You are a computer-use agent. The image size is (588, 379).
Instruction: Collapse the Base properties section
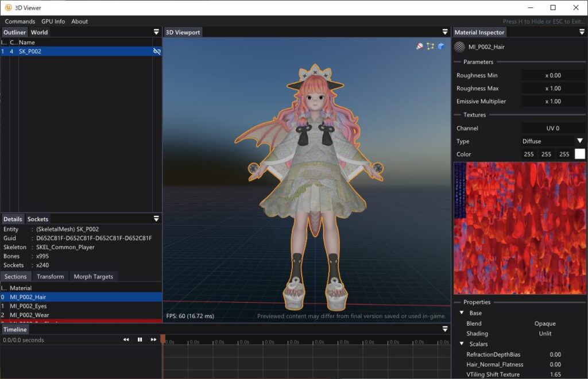462,312
